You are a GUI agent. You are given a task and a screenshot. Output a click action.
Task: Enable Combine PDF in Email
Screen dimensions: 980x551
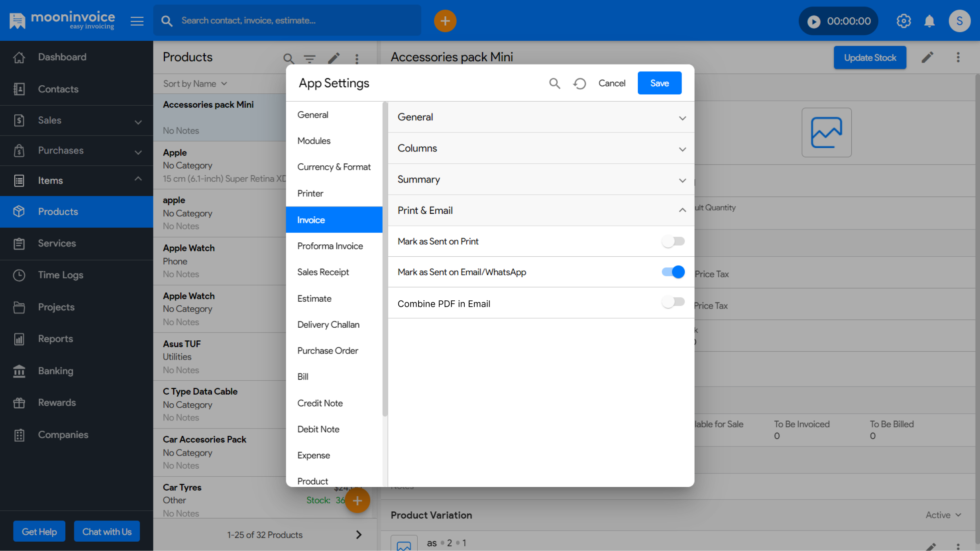pyautogui.click(x=673, y=302)
